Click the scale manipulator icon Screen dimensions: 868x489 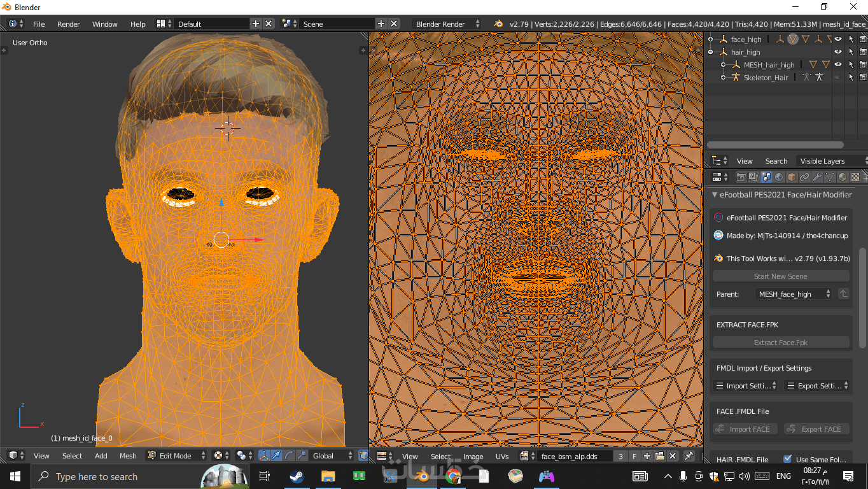[x=302, y=455]
